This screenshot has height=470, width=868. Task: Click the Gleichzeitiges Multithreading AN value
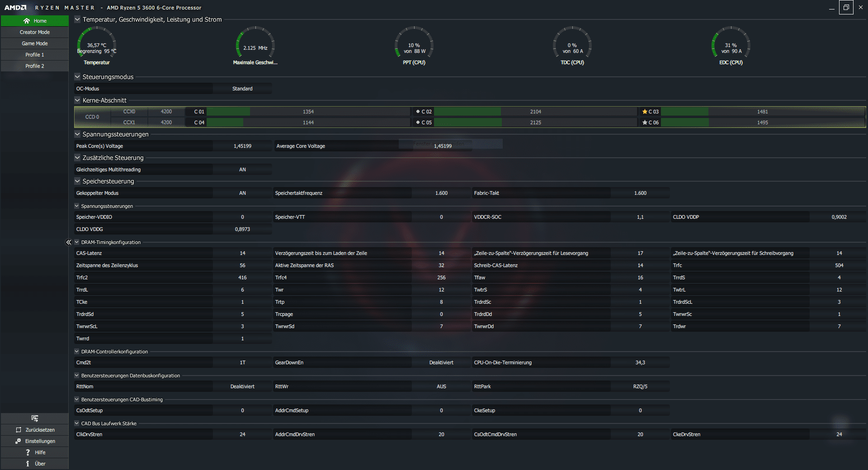tap(242, 169)
